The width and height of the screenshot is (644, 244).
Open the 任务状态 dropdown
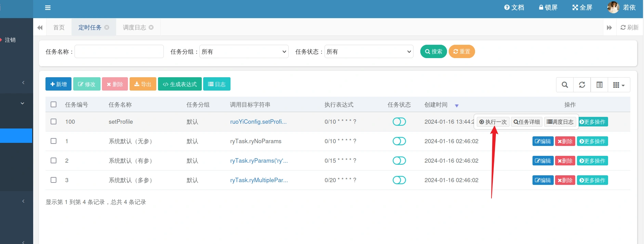pos(369,52)
